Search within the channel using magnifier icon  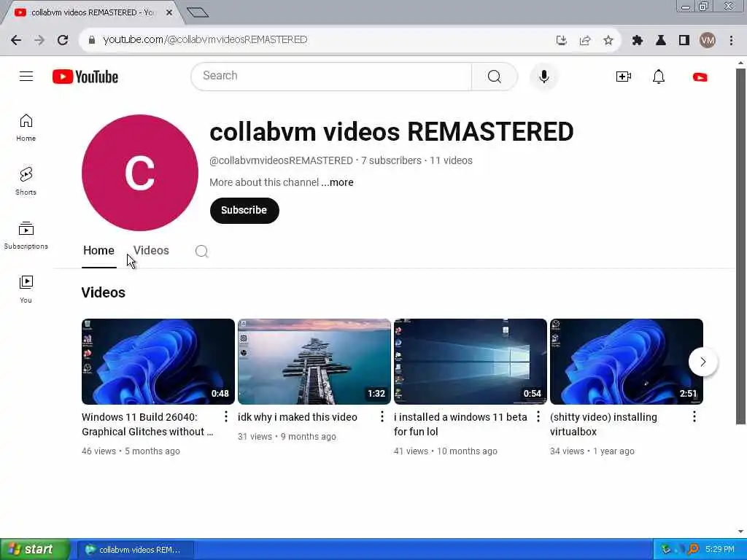[x=201, y=251]
